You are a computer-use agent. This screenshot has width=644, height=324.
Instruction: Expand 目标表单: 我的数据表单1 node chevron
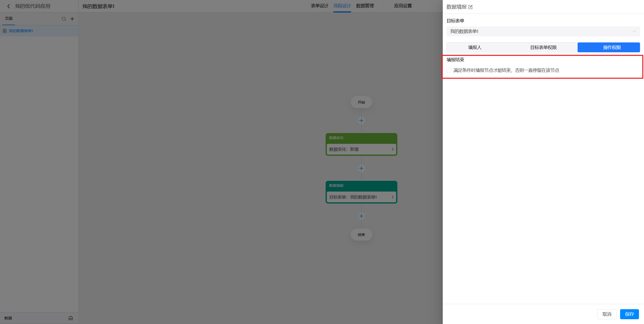392,197
